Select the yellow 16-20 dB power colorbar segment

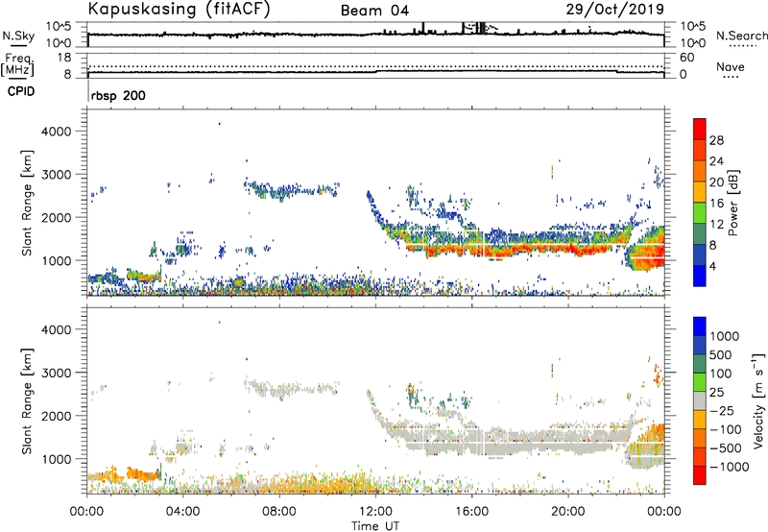(x=700, y=192)
